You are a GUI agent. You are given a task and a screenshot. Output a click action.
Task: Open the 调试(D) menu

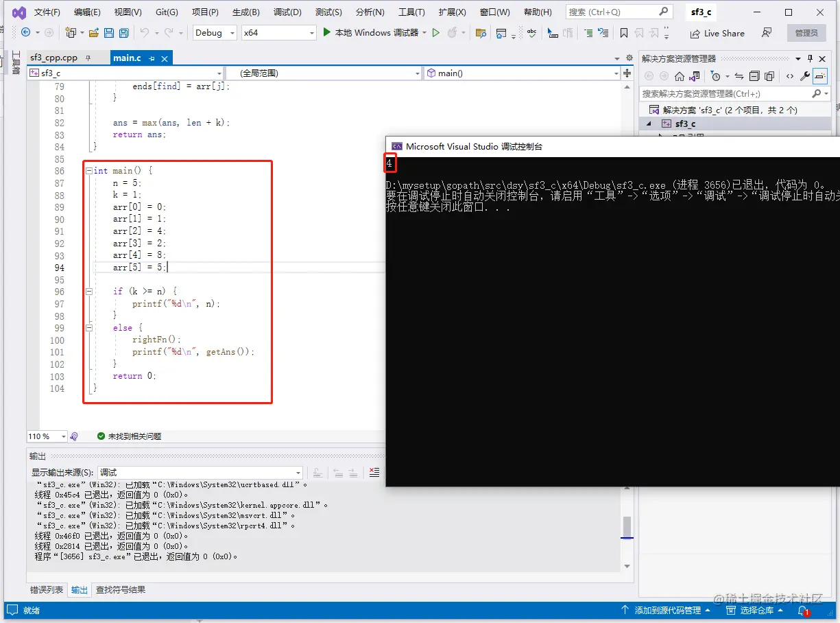(287, 12)
